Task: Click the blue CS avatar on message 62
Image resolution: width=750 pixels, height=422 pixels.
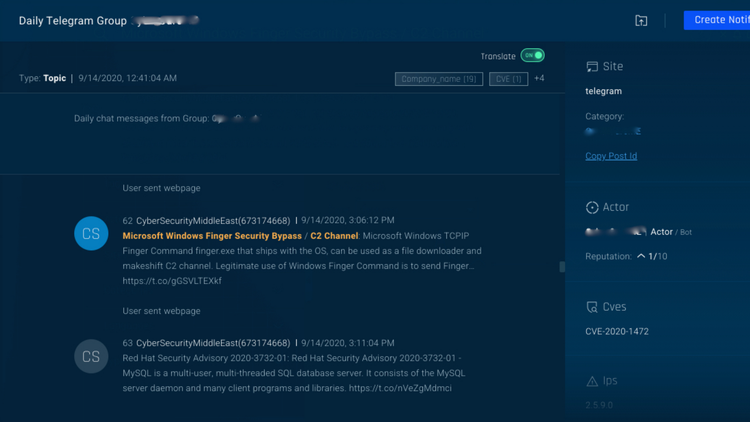Action: click(91, 234)
